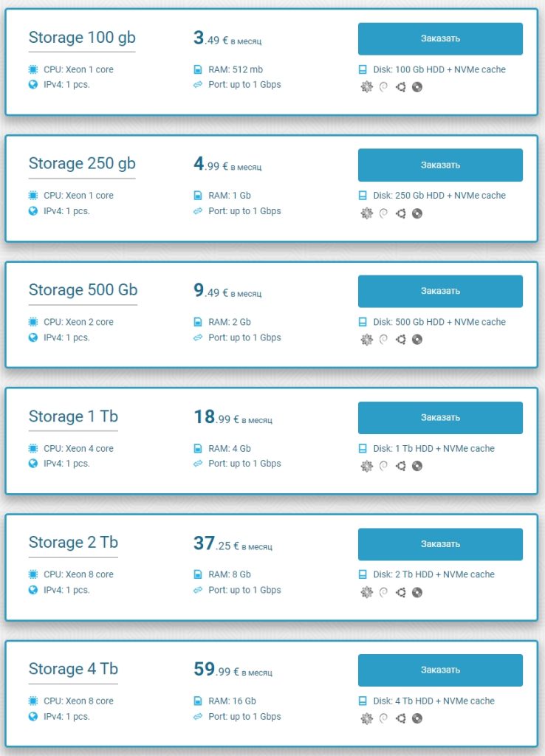This screenshot has height=756, width=545.
Task: Hit the Заказать button for Storage 2 Tb
Action: pyautogui.click(x=440, y=544)
